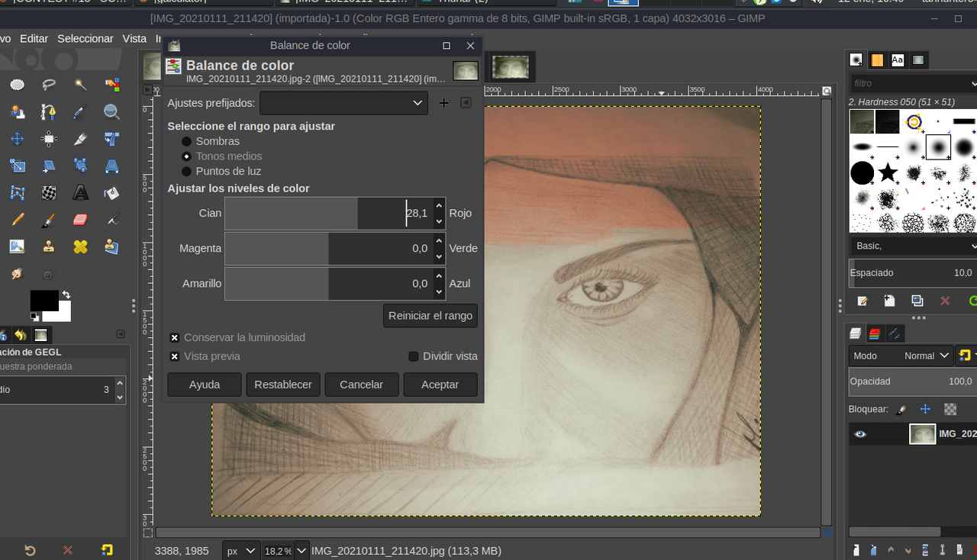Click the Opacidad slider
The width and height of the screenshot is (977, 560).
[x=913, y=381]
